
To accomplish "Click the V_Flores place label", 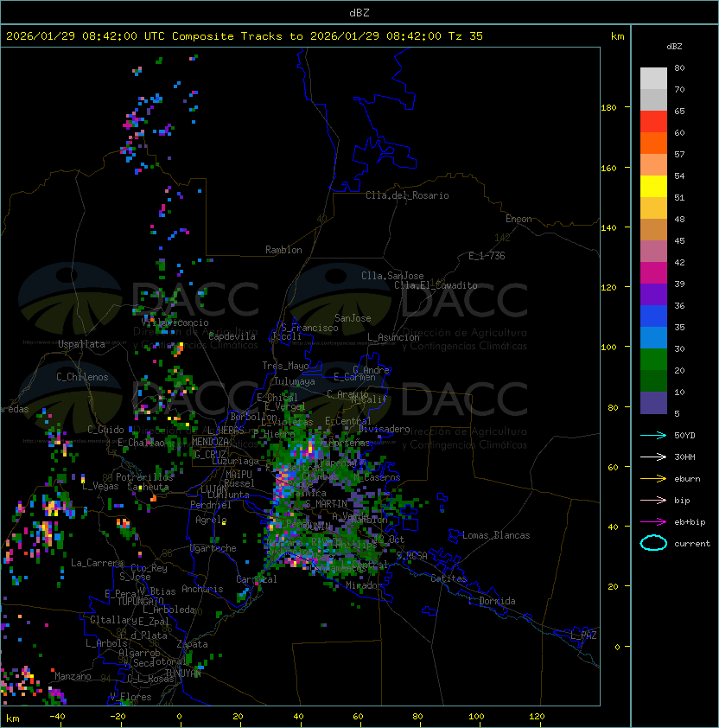I will [x=130, y=698].
